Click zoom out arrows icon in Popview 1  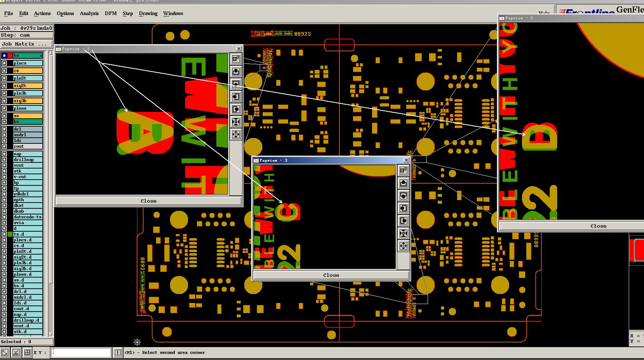pyautogui.click(x=236, y=134)
